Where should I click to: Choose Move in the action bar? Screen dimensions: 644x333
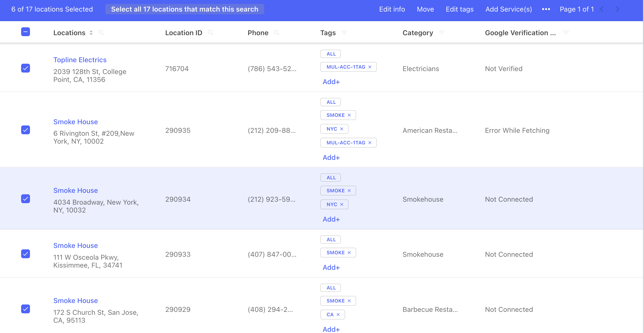[x=425, y=9]
